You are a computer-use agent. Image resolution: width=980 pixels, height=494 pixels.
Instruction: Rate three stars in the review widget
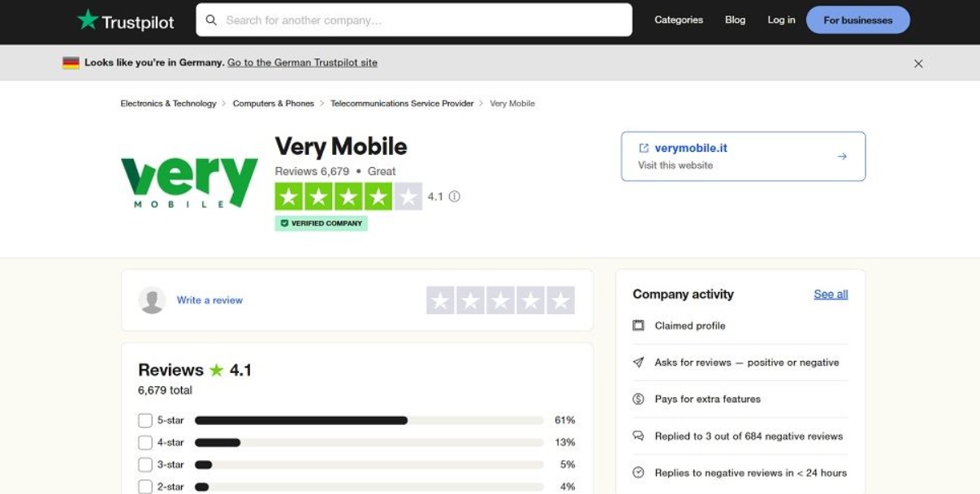point(500,300)
